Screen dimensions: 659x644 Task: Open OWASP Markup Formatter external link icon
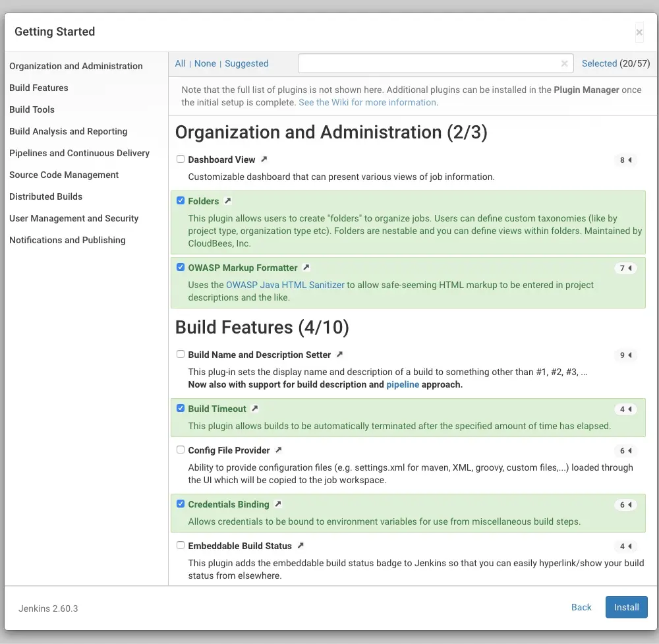[306, 268]
